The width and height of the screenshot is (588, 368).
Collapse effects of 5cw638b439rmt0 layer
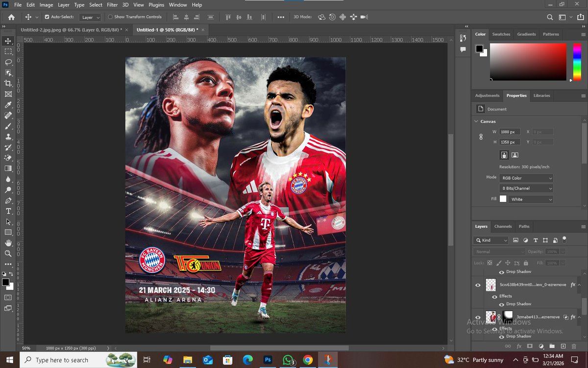[580, 285]
